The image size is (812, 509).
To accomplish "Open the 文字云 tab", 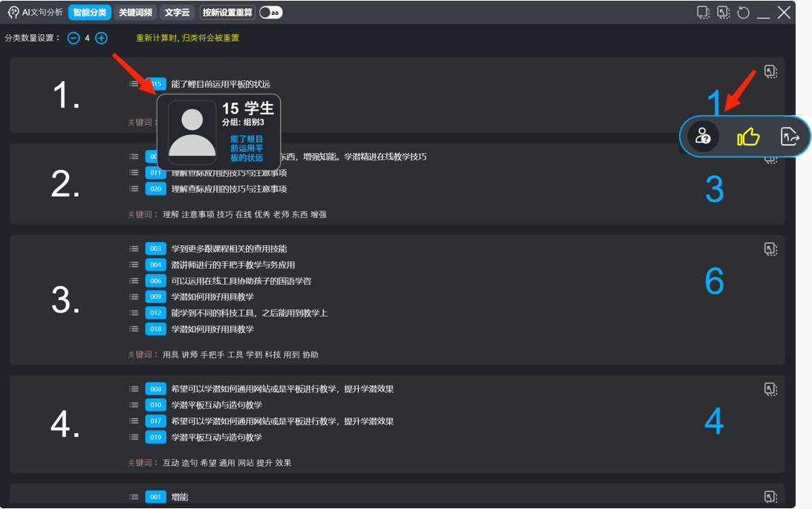I will pyautogui.click(x=177, y=13).
